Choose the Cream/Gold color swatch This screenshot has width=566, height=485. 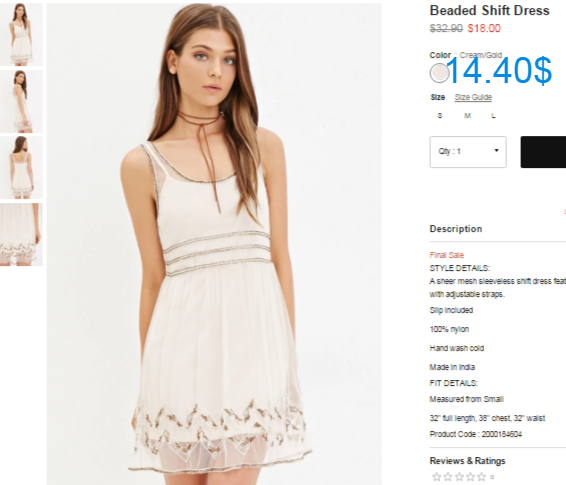coord(439,73)
